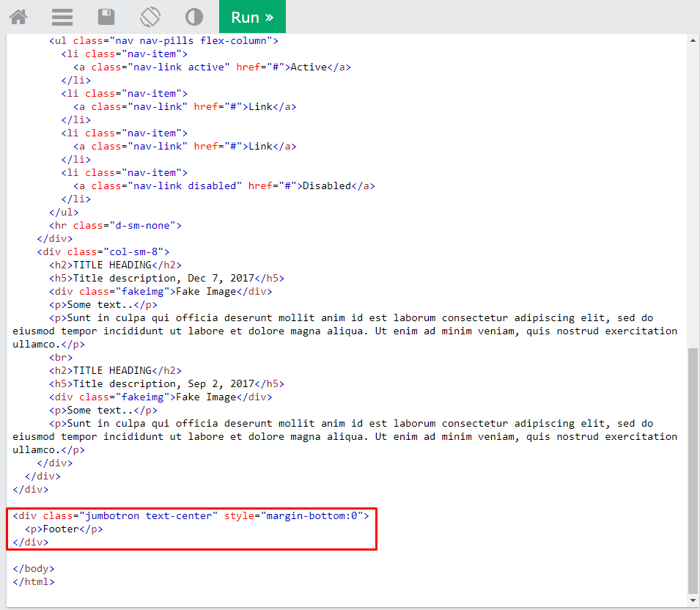This screenshot has height=610, width=700.
Task: Toggle dark mode contrast icon
Action: point(194,17)
